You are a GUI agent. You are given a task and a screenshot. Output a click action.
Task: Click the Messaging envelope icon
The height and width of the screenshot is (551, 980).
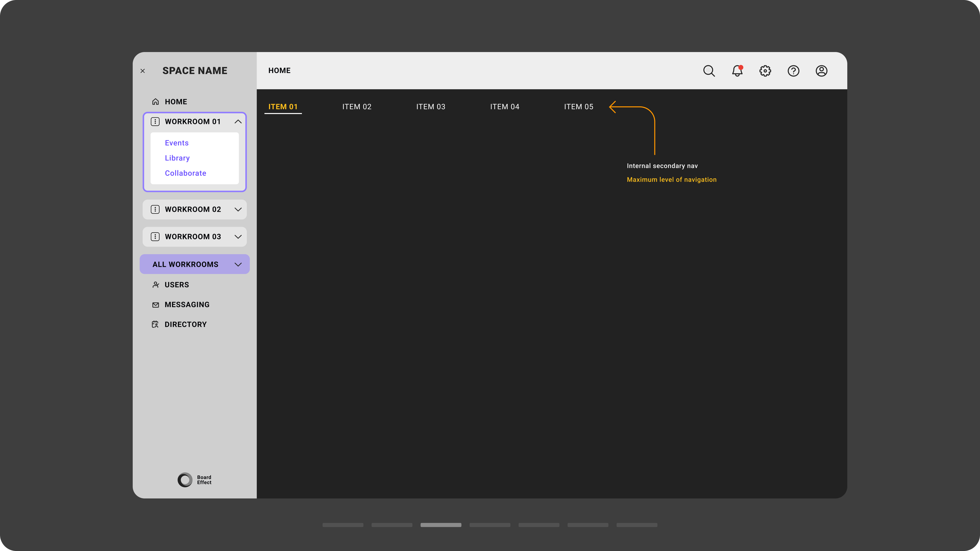tap(155, 305)
